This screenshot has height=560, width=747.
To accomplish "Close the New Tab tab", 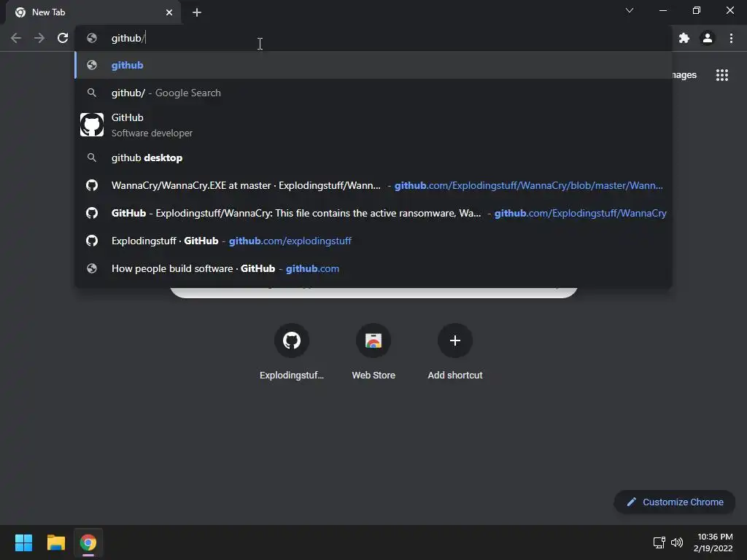I will click(x=169, y=12).
